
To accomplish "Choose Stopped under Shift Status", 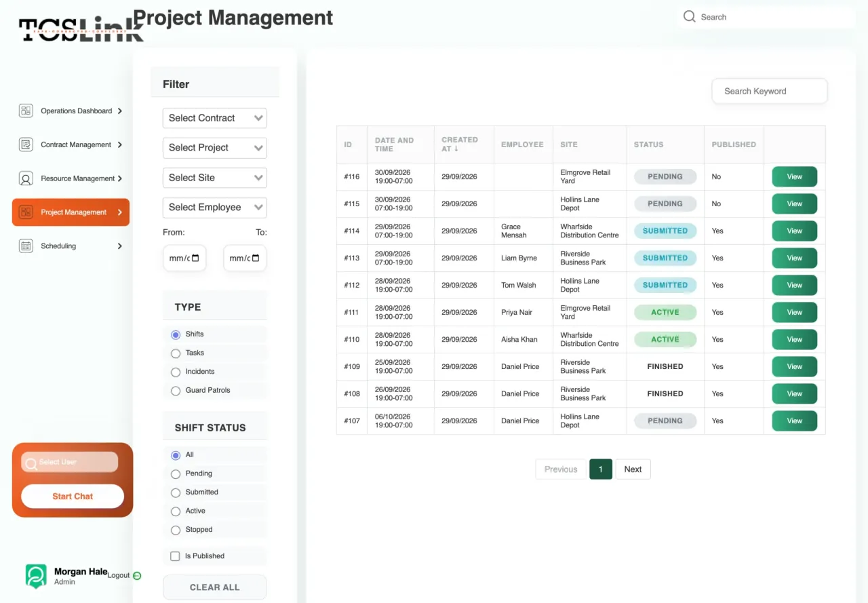I will 176,530.
